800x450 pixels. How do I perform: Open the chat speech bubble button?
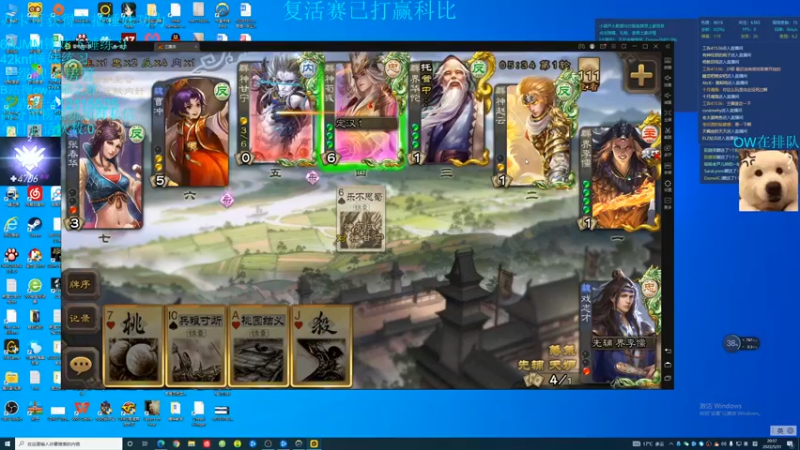coord(81,364)
